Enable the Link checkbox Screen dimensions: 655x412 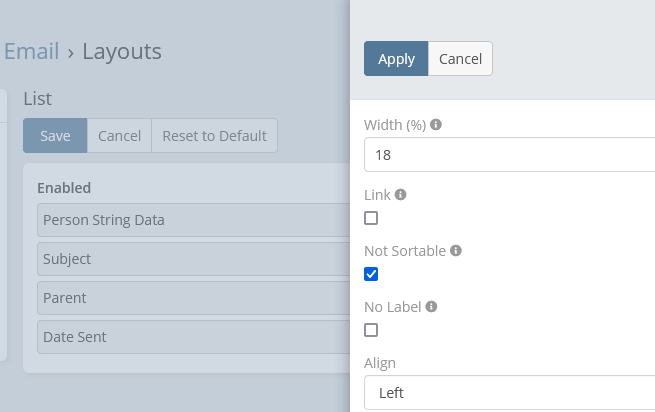tap(371, 218)
